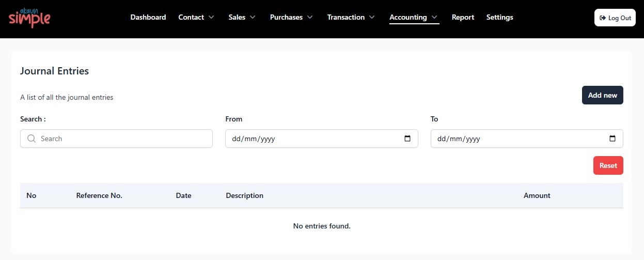Image resolution: width=644 pixels, height=260 pixels.
Task: Open the Transaction dropdown menu
Action: point(352,17)
